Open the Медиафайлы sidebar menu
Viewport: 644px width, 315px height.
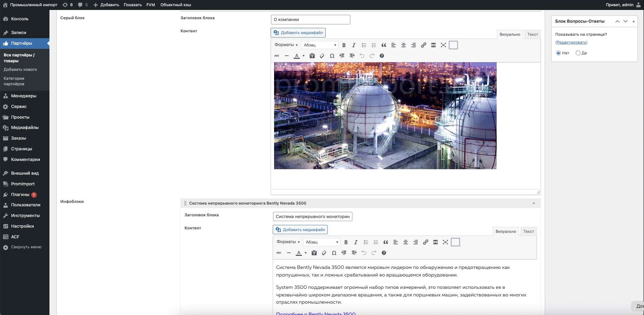[x=25, y=128]
